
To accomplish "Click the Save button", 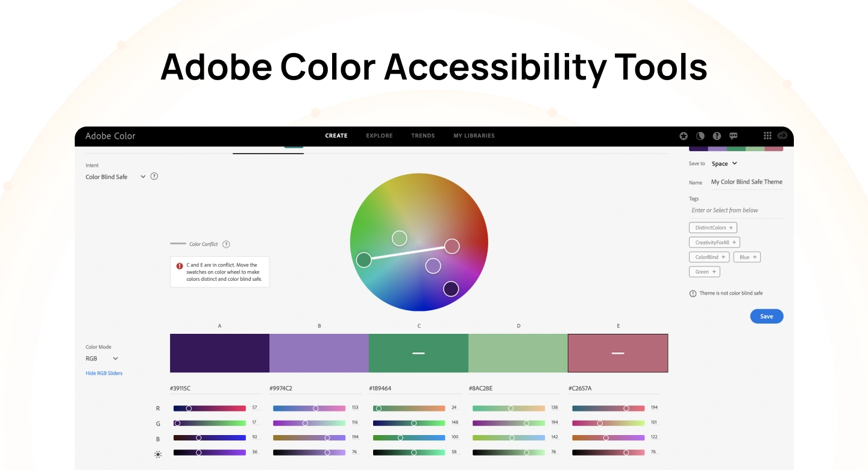I will 766,316.
